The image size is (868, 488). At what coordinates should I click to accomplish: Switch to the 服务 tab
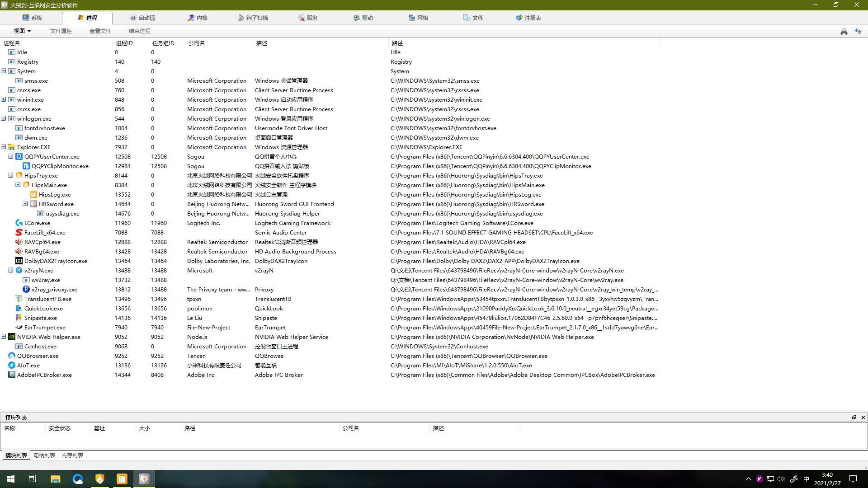tap(308, 18)
